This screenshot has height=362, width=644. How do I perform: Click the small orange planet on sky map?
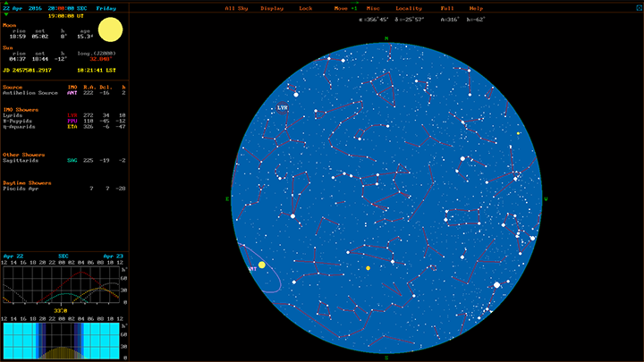368,268
